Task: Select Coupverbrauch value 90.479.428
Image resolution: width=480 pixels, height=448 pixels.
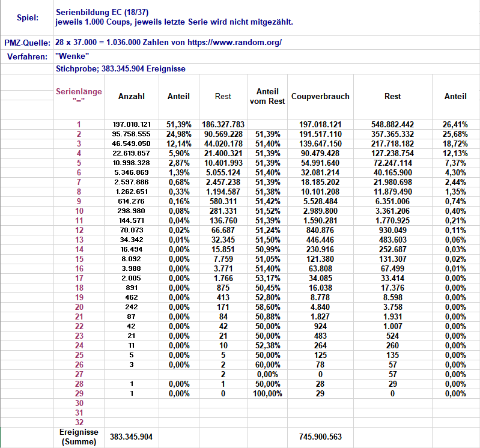Action: coord(320,153)
